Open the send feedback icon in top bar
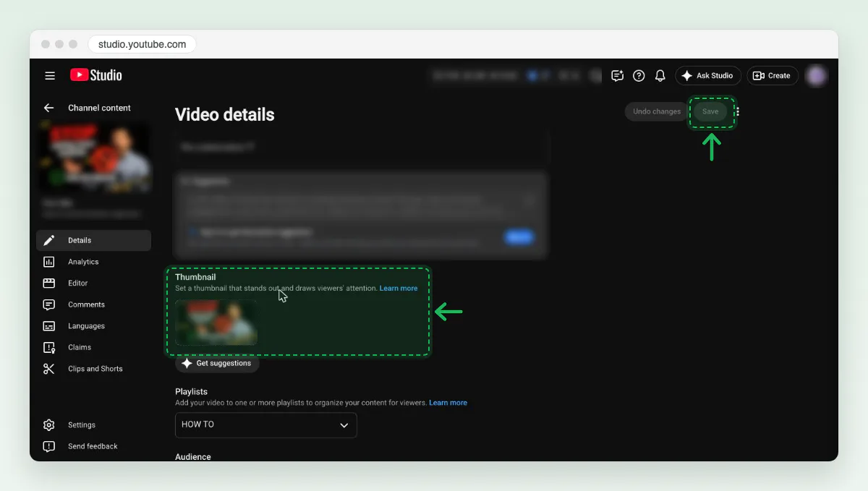The height and width of the screenshot is (491, 868). pyautogui.click(x=617, y=75)
